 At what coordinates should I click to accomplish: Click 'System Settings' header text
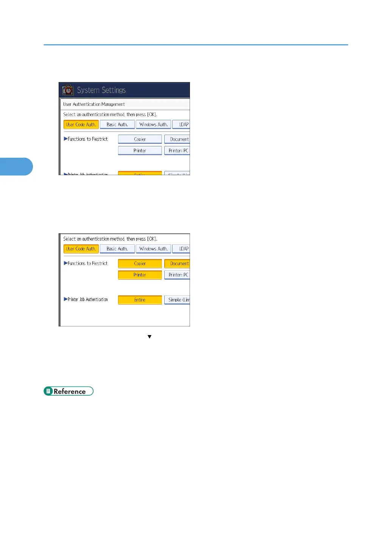point(101,90)
